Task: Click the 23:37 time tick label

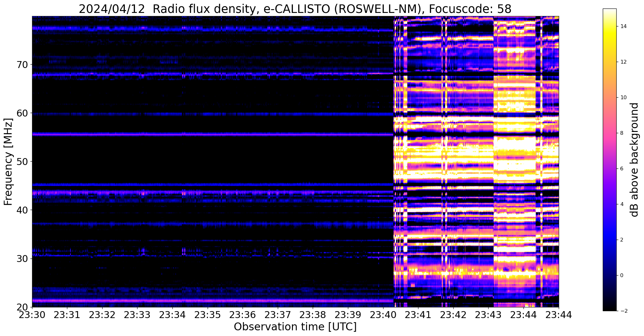Action: click(x=278, y=315)
